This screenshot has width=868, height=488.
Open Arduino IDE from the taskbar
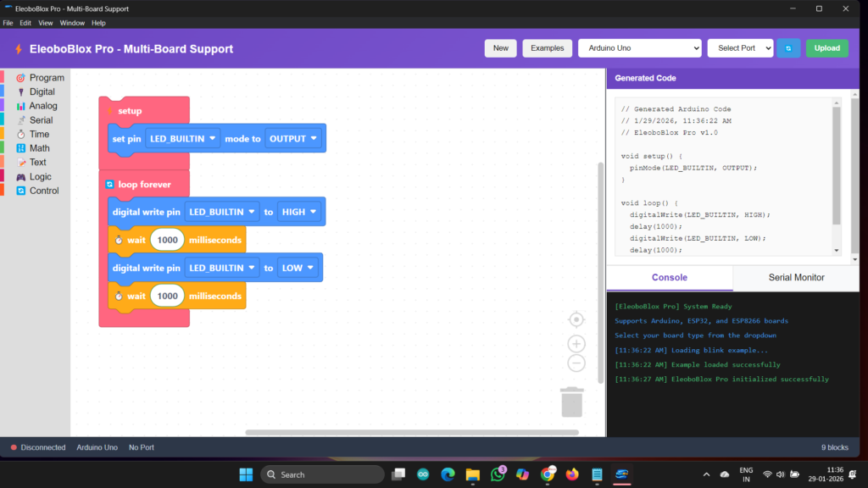(423, 474)
